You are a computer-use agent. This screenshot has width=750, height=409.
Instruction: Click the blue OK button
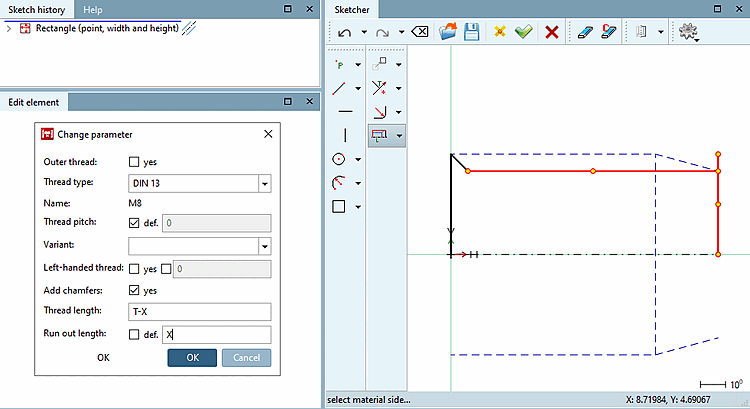(x=192, y=357)
